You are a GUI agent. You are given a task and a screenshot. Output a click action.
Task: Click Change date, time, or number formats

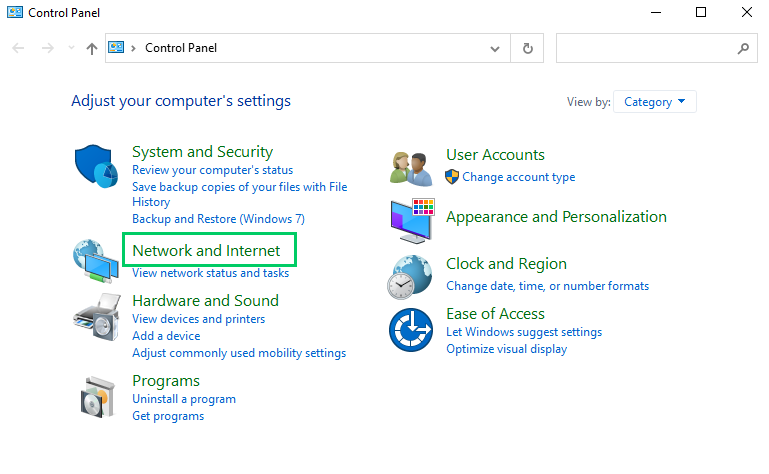tap(547, 286)
